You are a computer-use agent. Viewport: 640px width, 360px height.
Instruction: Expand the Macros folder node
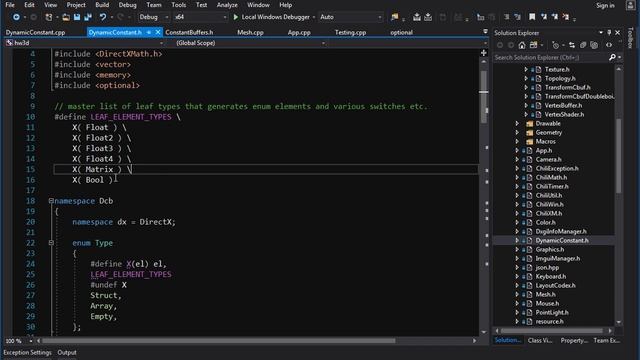[517, 141]
